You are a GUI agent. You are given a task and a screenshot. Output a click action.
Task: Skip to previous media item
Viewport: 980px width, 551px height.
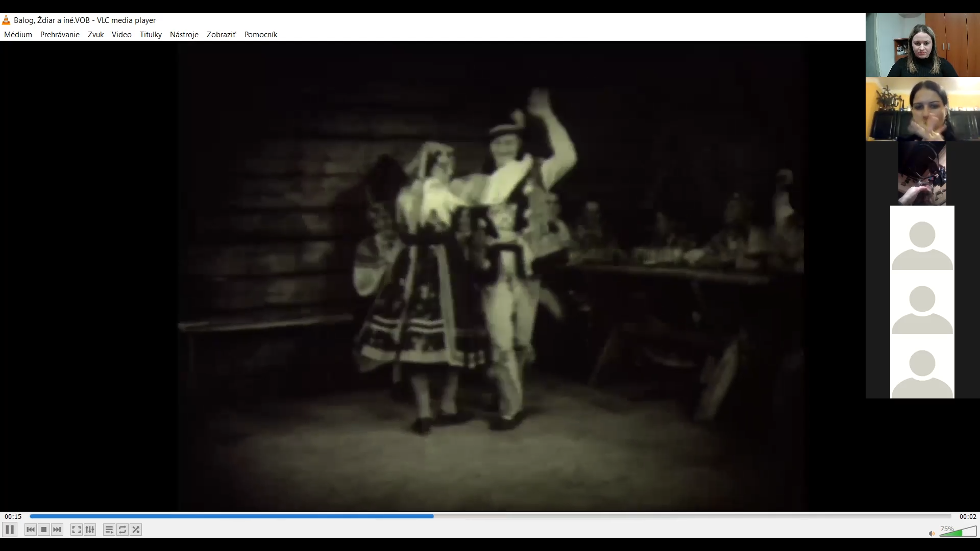pyautogui.click(x=31, y=530)
